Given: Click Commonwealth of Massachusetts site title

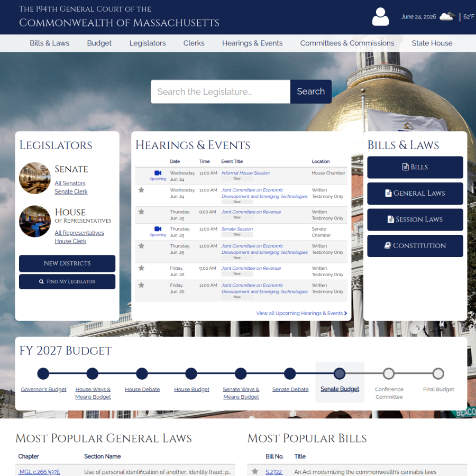Looking at the screenshot, I should tap(119, 22).
